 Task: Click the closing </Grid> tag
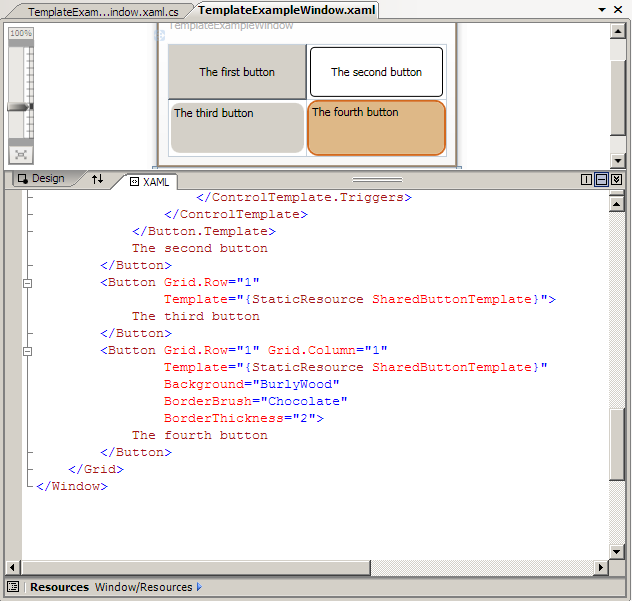(x=96, y=469)
